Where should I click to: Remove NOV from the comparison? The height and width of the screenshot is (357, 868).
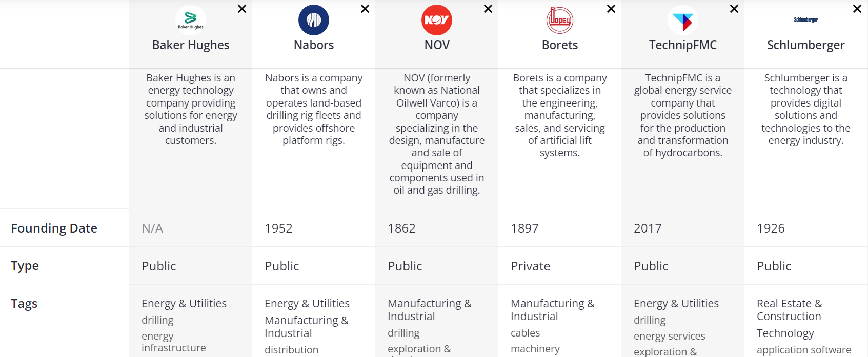point(488,9)
